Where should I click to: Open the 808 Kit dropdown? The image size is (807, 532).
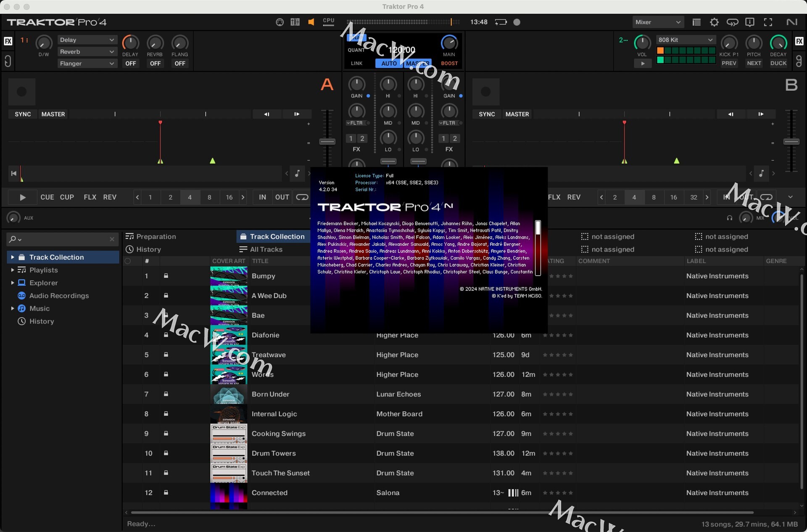[x=686, y=40]
